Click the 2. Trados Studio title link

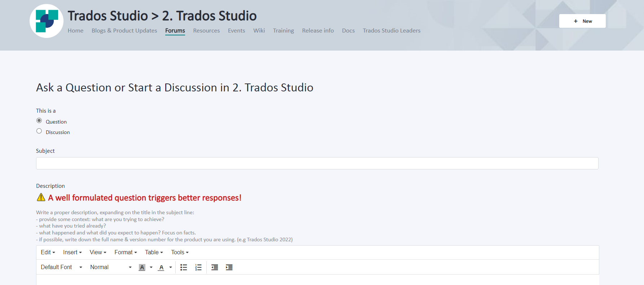click(x=209, y=16)
